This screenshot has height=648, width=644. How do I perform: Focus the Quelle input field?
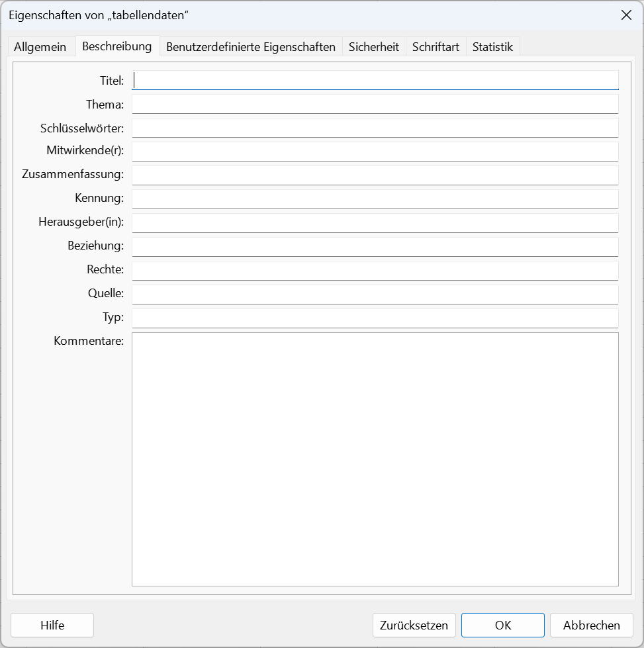click(375, 295)
